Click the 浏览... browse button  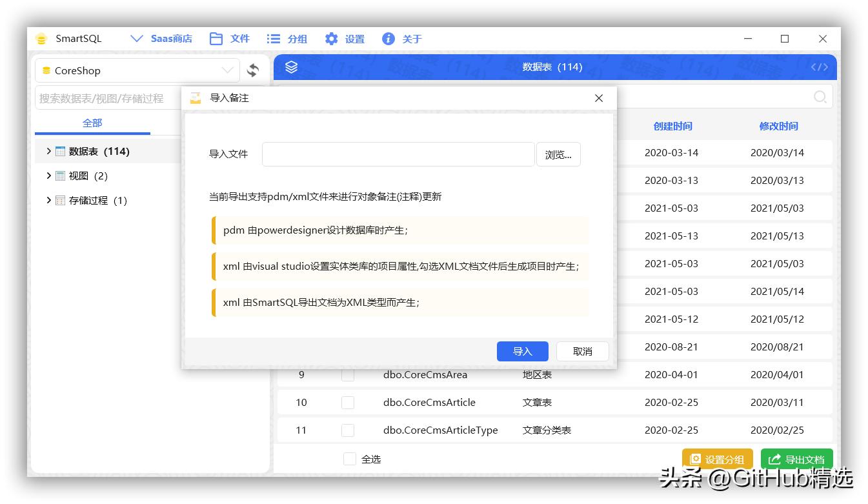click(x=558, y=154)
